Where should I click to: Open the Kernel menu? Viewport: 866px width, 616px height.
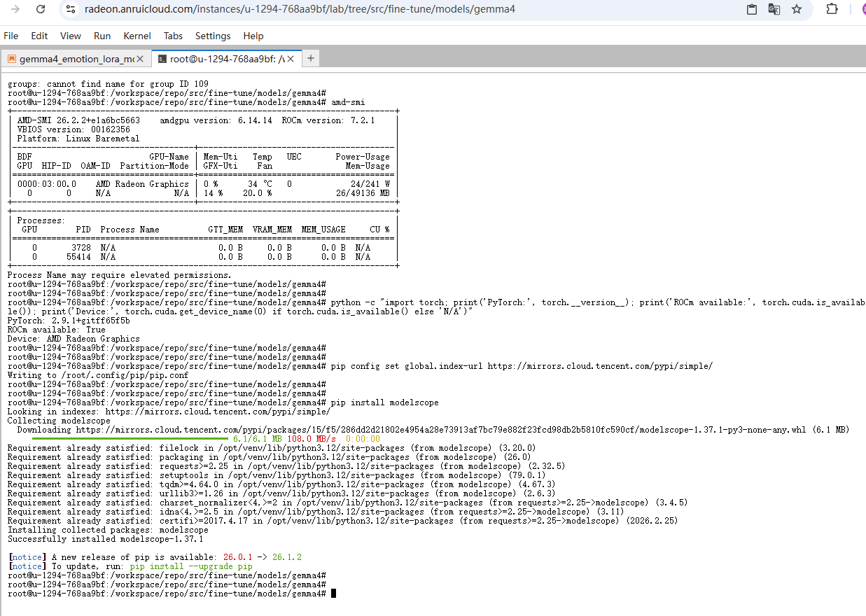click(x=137, y=36)
